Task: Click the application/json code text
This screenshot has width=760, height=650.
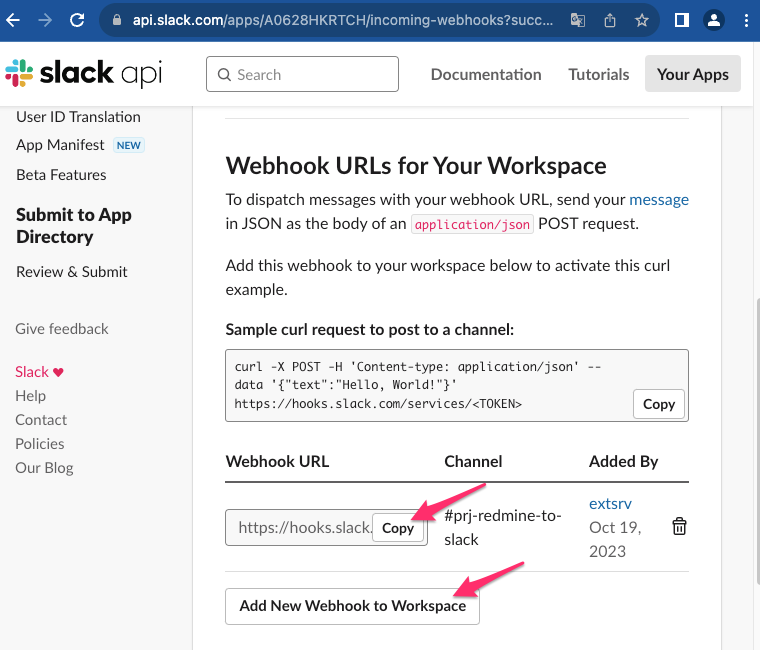Action: click(472, 224)
